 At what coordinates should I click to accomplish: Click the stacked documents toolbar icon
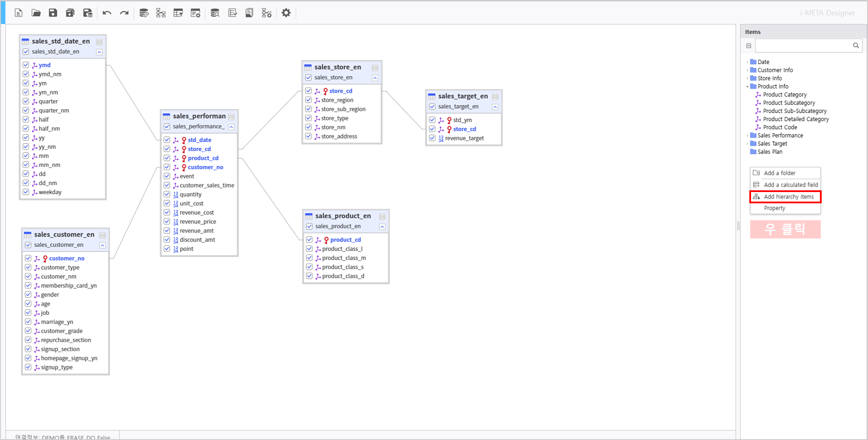[x=249, y=13]
